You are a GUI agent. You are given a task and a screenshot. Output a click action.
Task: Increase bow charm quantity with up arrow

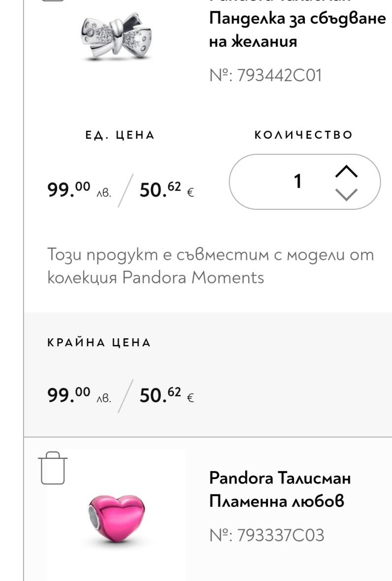click(x=346, y=171)
